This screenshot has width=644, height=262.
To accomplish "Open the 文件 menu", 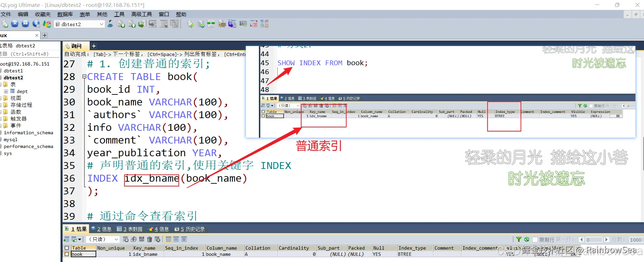I will 6,14.
